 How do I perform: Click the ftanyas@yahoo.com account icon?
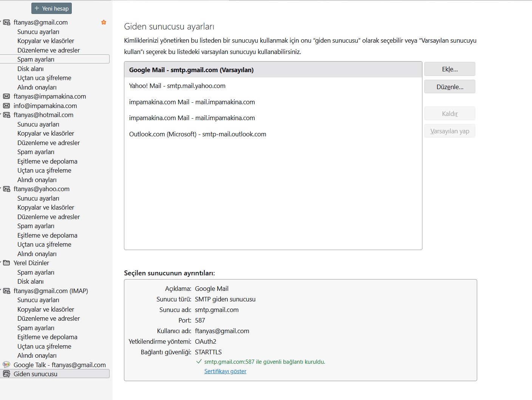click(x=6, y=189)
